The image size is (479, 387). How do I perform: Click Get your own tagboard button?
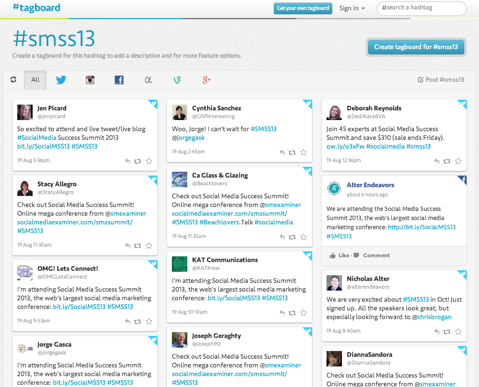pyautogui.click(x=303, y=8)
